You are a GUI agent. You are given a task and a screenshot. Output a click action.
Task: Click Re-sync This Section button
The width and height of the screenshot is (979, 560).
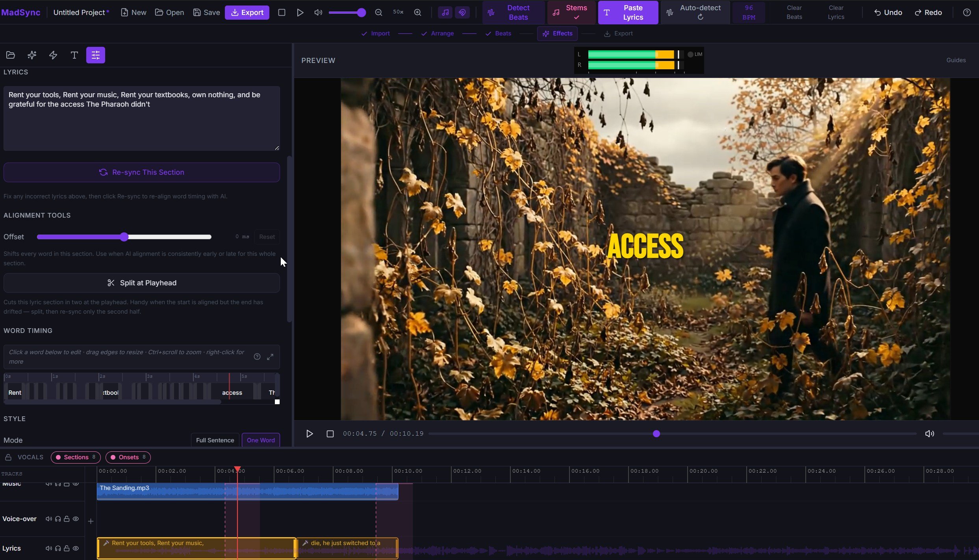coord(142,172)
